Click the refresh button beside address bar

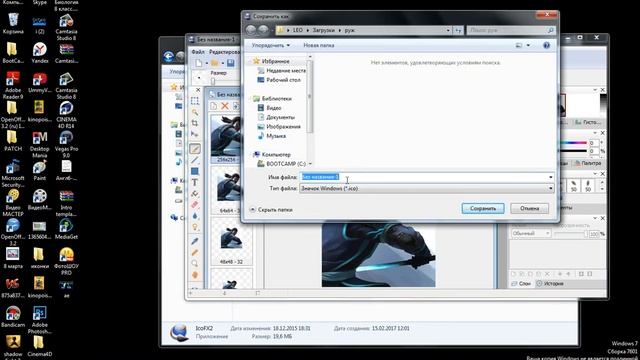pyautogui.click(x=458, y=30)
